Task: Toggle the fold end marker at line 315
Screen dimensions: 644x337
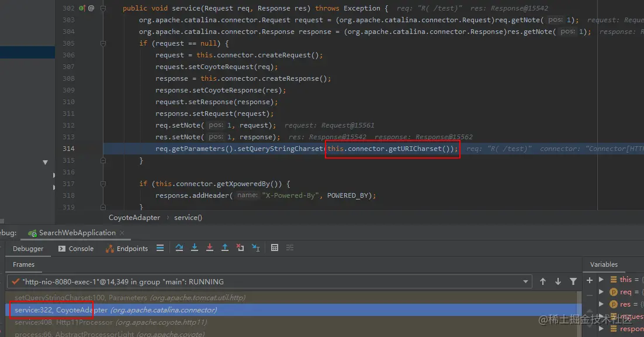Action: (x=103, y=160)
